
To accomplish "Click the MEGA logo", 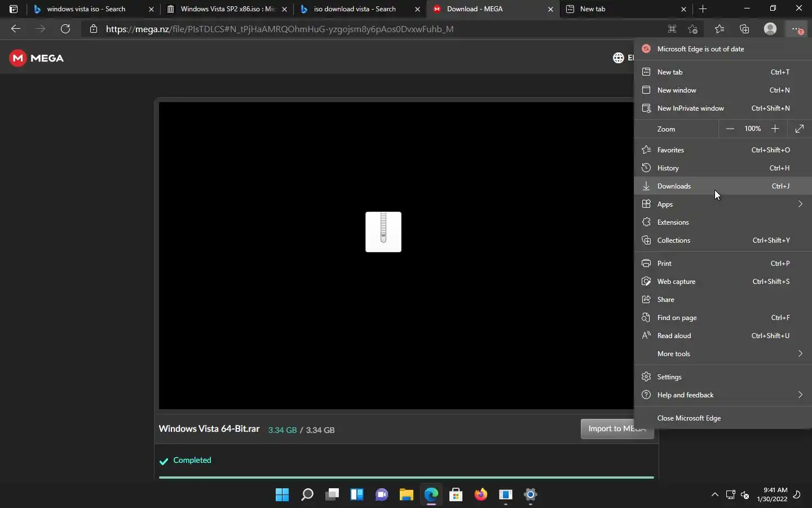I will tap(37, 58).
